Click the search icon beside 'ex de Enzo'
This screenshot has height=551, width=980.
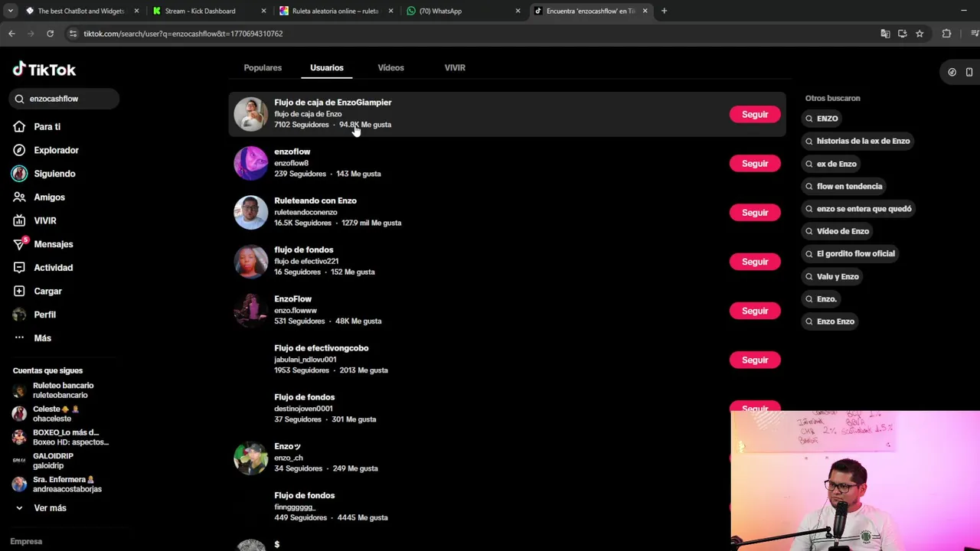click(809, 164)
